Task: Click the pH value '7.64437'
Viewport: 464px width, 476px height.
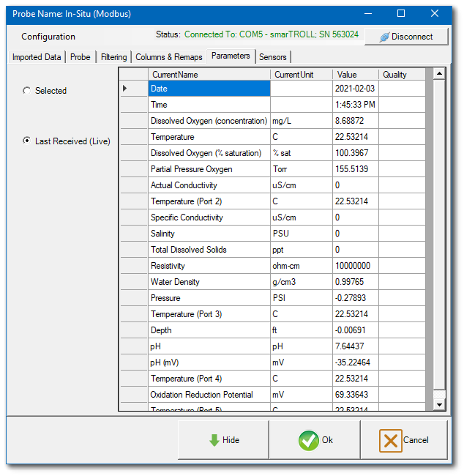Action: click(x=356, y=346)
